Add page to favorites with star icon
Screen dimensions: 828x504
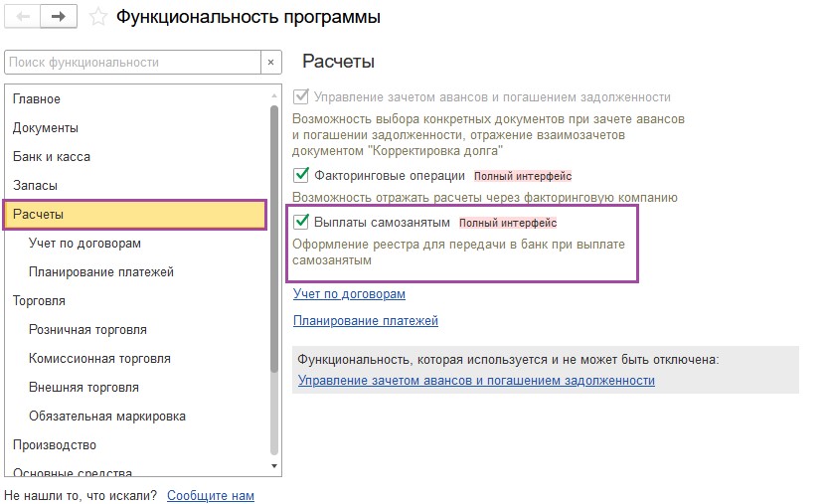coord(97,17)
